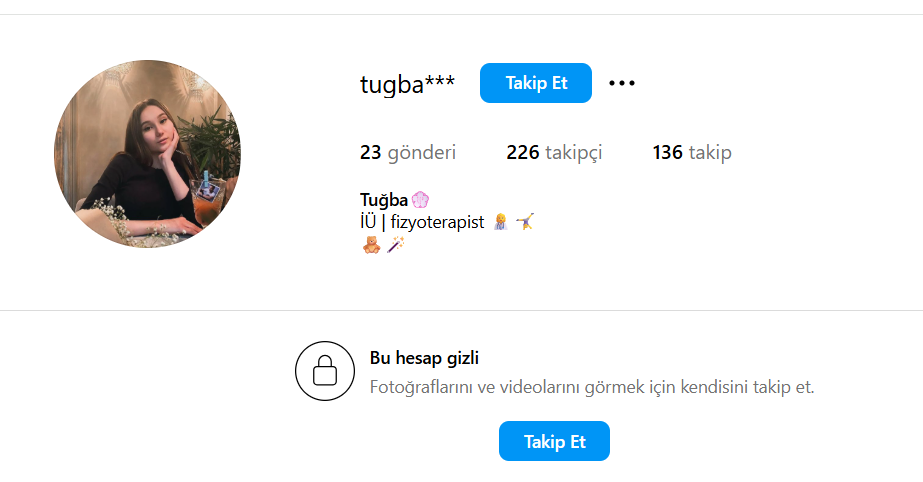Click the Bu hesap gizli heading

point(424,358)
